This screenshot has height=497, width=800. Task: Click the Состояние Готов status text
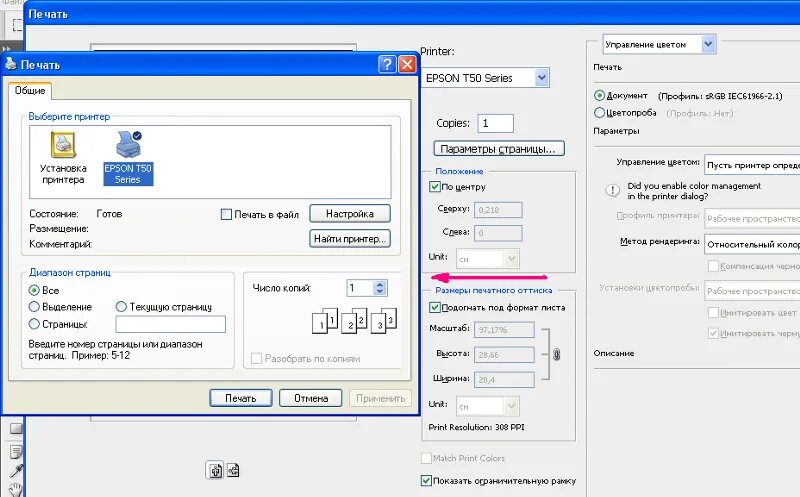[x=76, y=214]
